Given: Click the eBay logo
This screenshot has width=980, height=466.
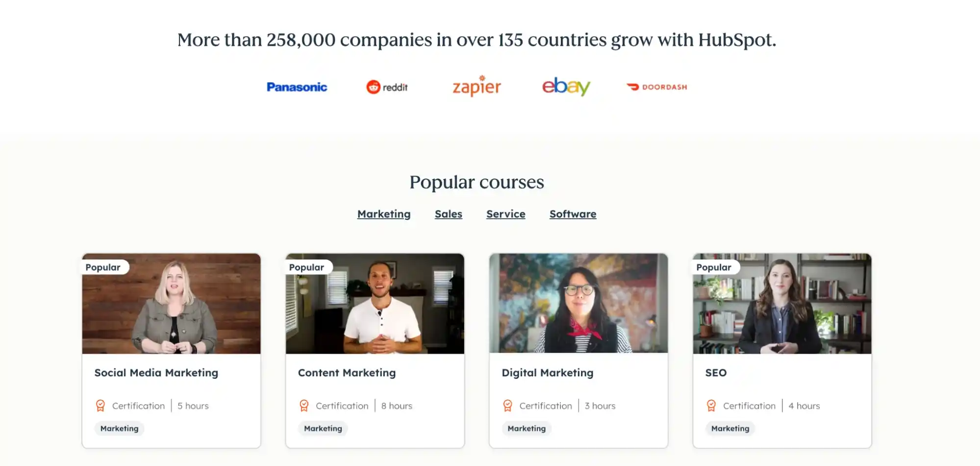Looking at the screenshot, I should click(x=566, y=86).
